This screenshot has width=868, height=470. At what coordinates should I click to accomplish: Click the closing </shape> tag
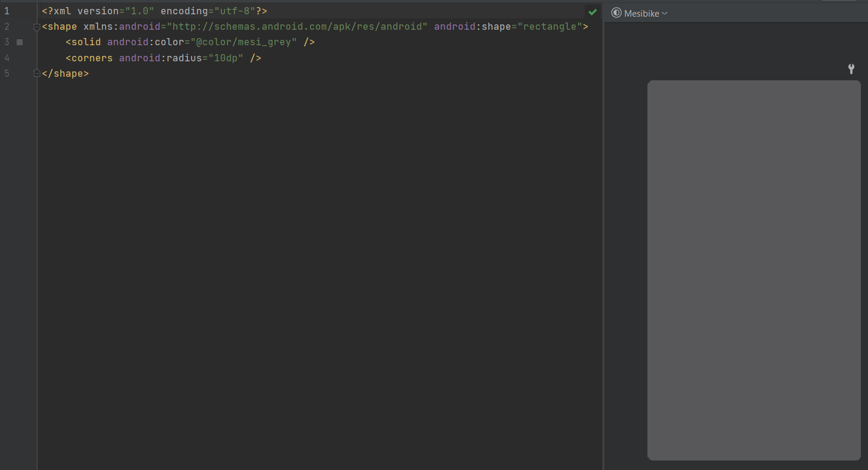(x=65, y=73)
